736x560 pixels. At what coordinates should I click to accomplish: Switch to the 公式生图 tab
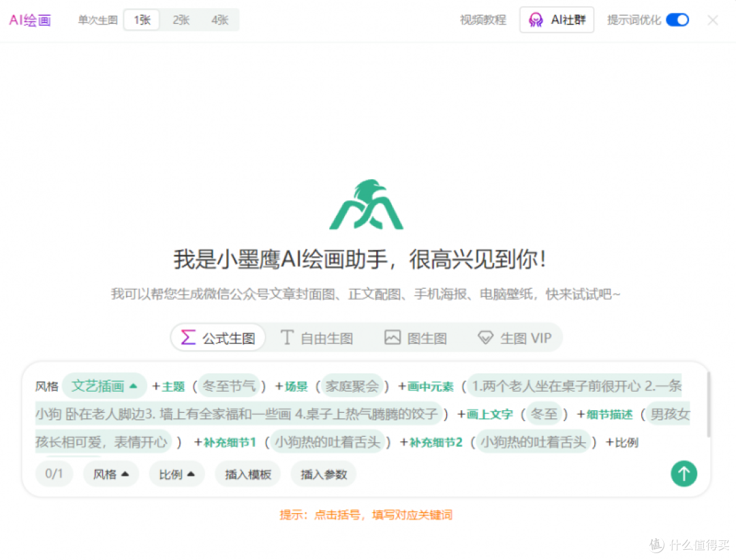pos(218,337)
